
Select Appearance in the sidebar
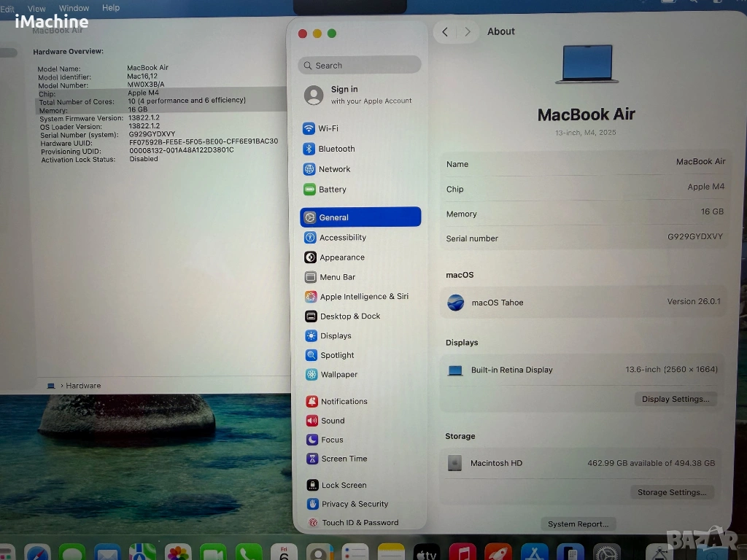[341, 257]
